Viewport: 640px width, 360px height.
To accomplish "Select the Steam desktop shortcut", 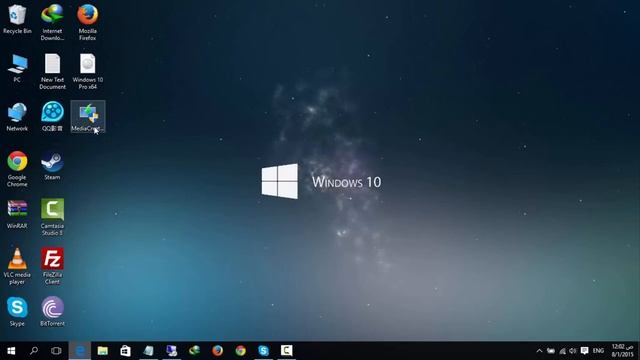I will (x=52, y=166).
